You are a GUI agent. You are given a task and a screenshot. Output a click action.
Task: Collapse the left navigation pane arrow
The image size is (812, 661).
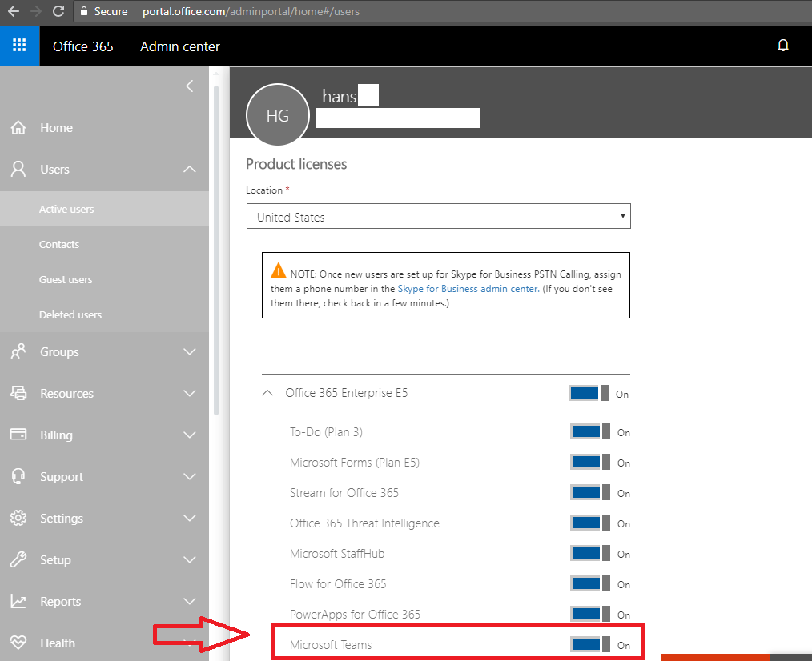(x=190, y=86)
